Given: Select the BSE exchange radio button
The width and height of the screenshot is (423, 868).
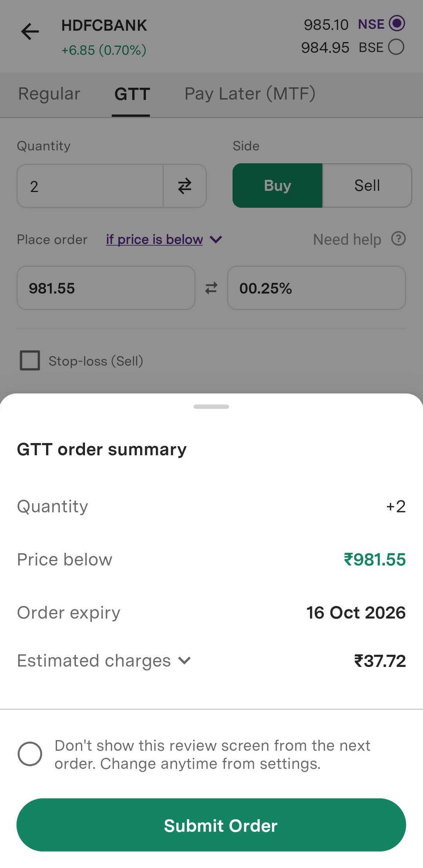Looking at the screenshot, I should pyautogui.click(x=396, y=47).
